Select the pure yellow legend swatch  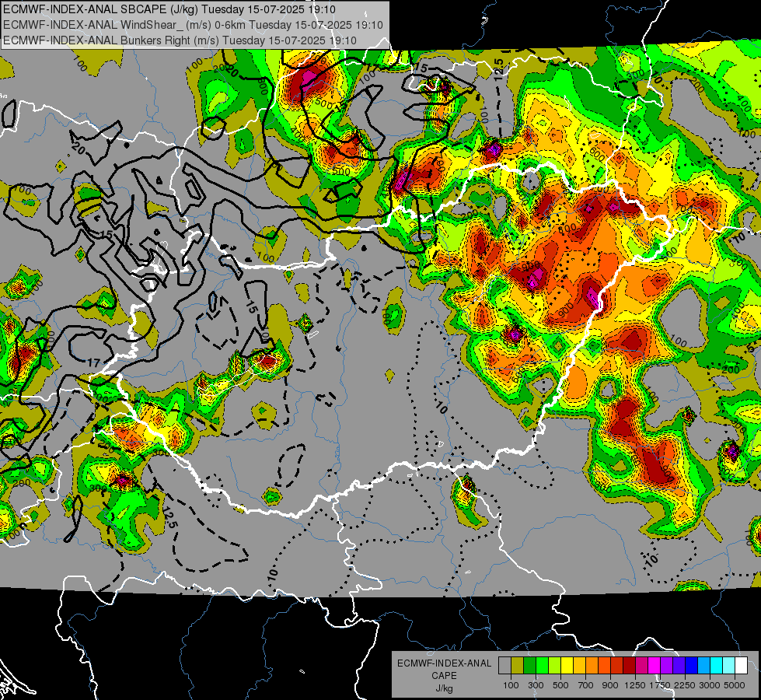567,666
